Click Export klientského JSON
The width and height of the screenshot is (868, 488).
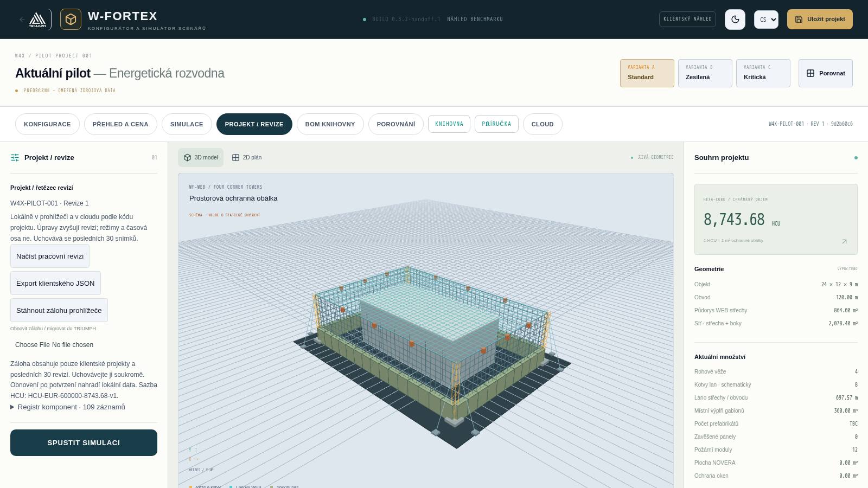(55, 283)
